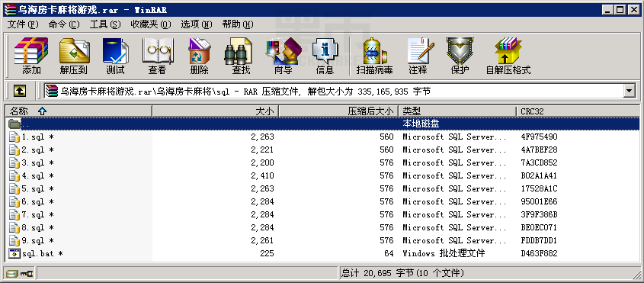Viewport: 644px width, 283px height.
Task: Click the 扫描病毒 (Virus Scan) icon
Action: [x=374, y=56]
